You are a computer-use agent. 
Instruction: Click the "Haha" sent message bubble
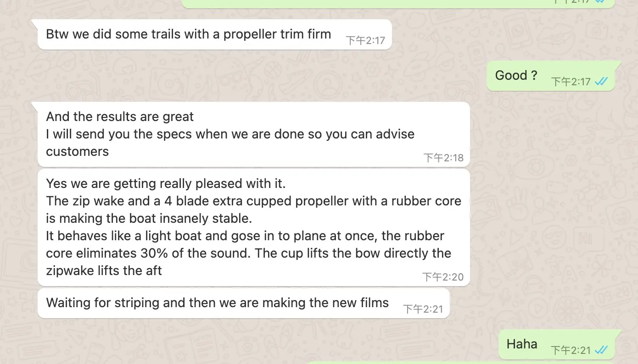(x=522, y=344)
